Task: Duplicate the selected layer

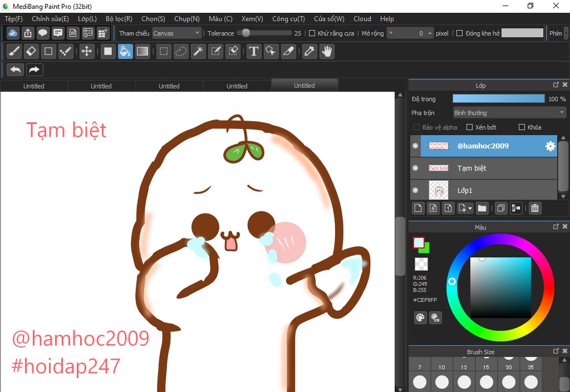Action: [x=500, y=208]
